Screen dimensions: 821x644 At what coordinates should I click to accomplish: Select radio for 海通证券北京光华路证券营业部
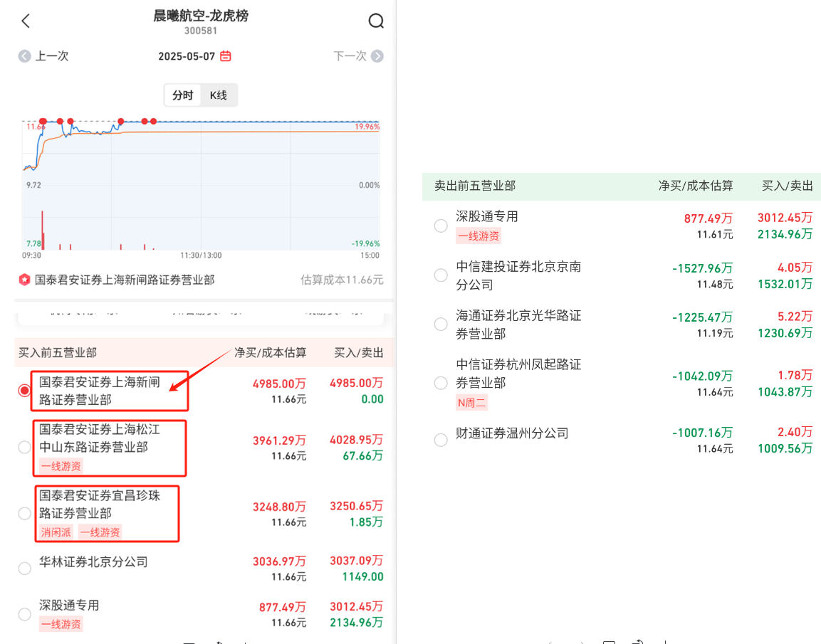[x=441, y=324]
